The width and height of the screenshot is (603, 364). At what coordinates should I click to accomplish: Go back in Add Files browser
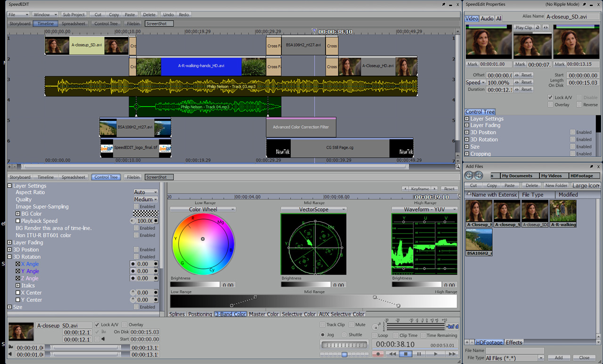tap(469, 176)
